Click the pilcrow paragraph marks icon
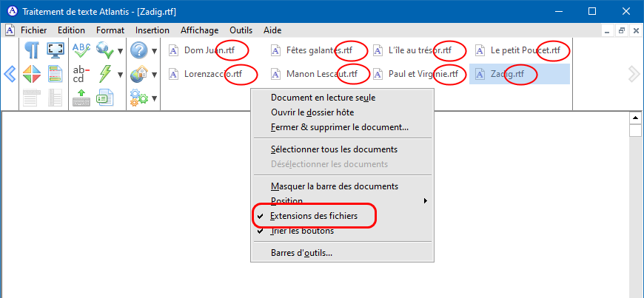 pos(31,50)
